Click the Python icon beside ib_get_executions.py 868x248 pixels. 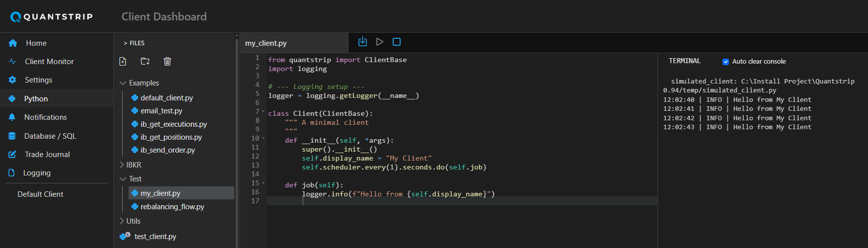[135, 124]
